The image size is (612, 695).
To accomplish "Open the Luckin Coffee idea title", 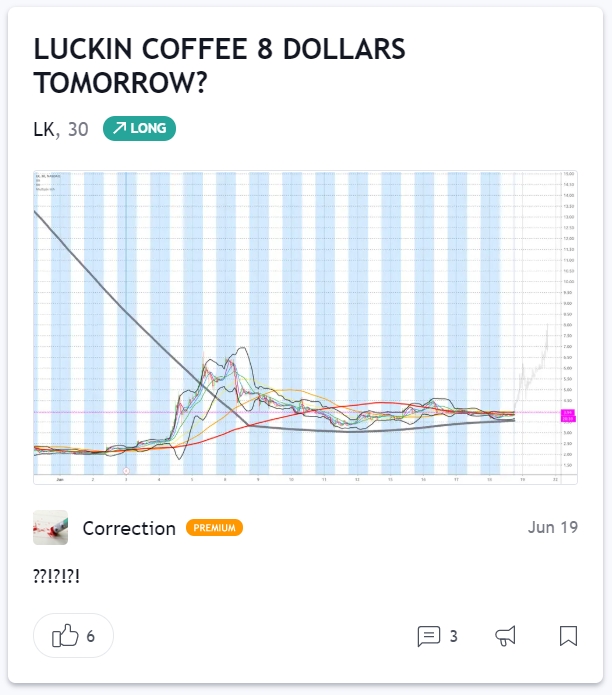I will [x=217, y=66].
